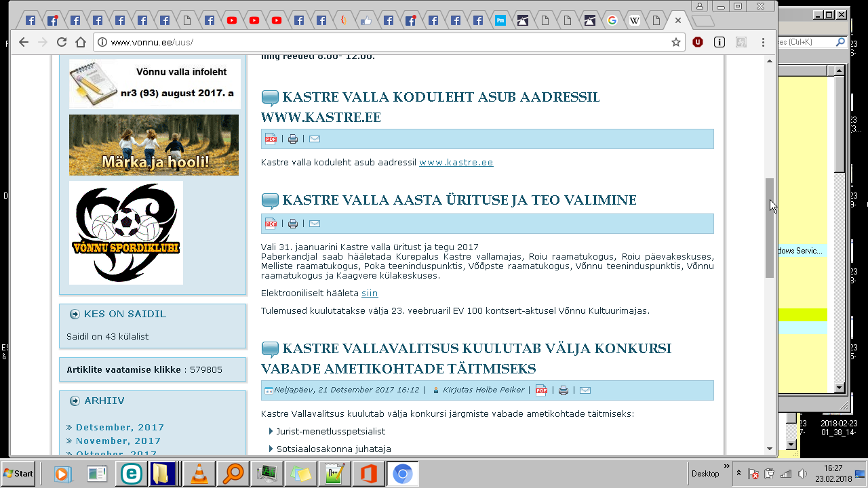Switch to the blue Pm tab
This screenshot has height=488, width=868.
click(x=500, y=20)
